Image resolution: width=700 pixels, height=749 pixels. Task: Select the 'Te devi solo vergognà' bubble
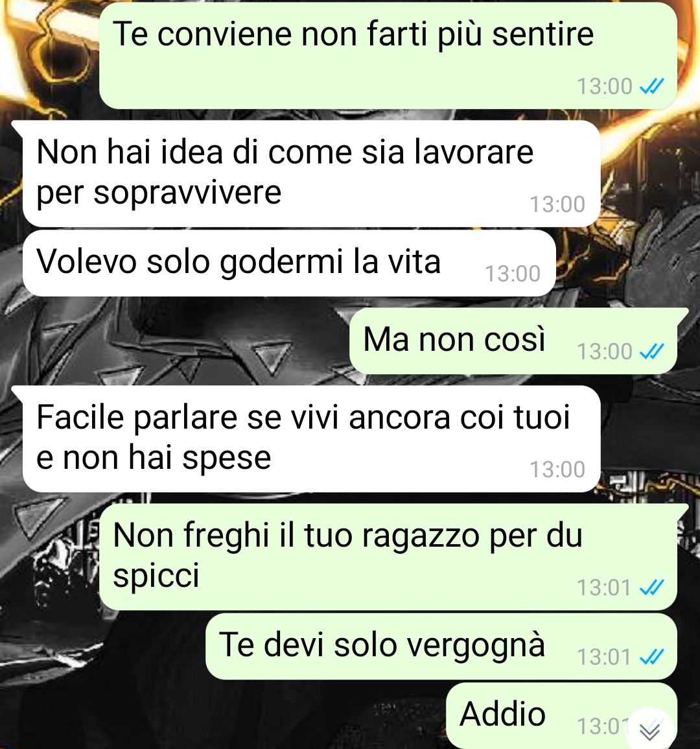[x=441, y=647]
